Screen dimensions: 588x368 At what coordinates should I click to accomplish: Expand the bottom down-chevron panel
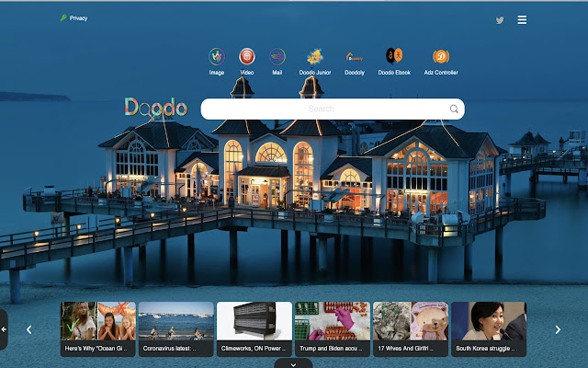tap(293, 363)
